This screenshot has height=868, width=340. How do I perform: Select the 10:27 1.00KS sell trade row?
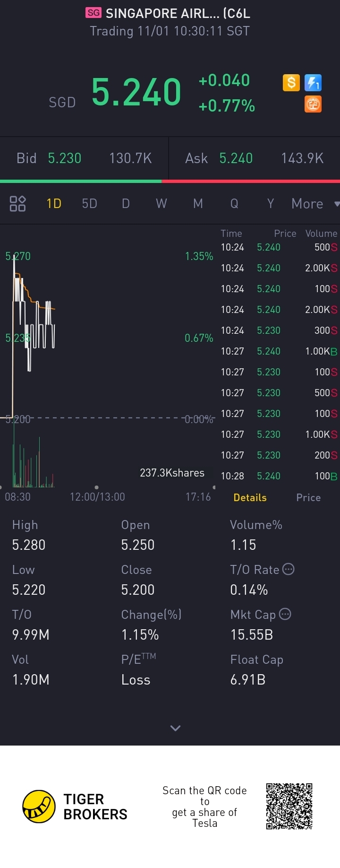tap(279, 434)
